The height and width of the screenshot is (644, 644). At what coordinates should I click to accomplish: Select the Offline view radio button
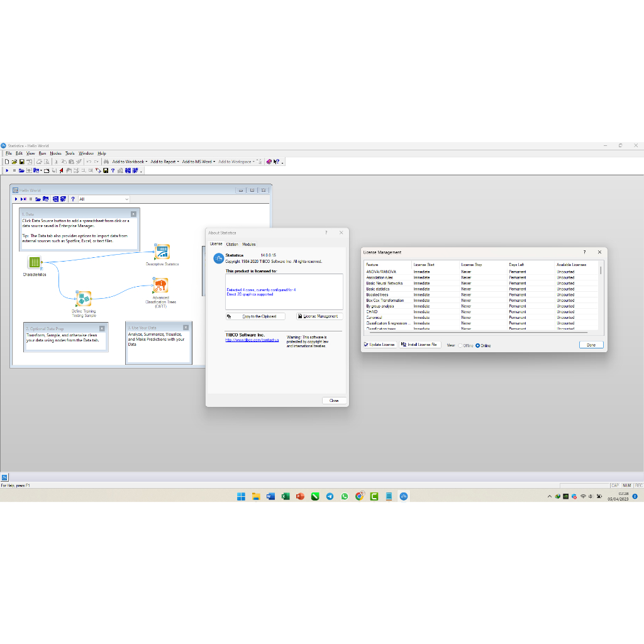(x=460, y=345)
